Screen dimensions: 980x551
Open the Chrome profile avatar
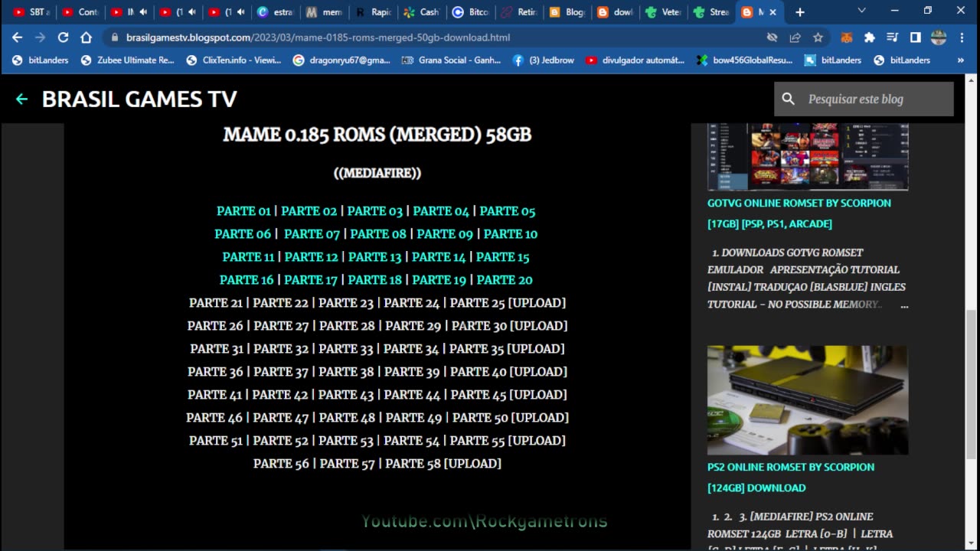939,37
